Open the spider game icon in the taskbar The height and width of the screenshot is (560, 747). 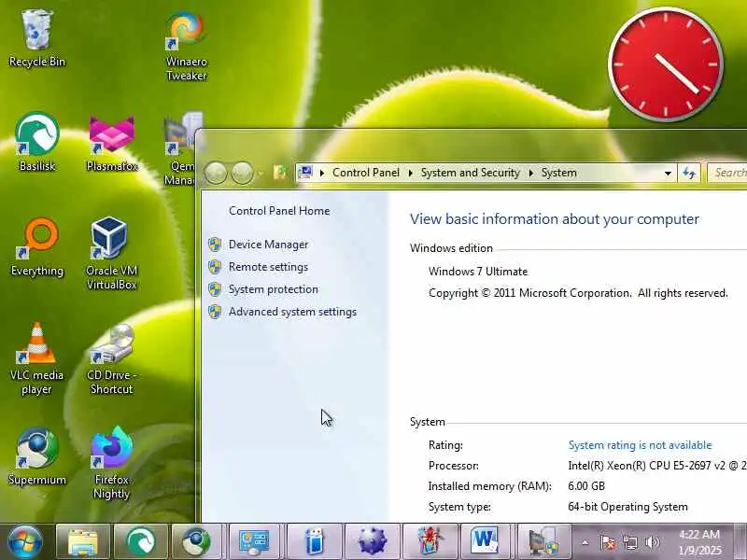tap(430, 542)
